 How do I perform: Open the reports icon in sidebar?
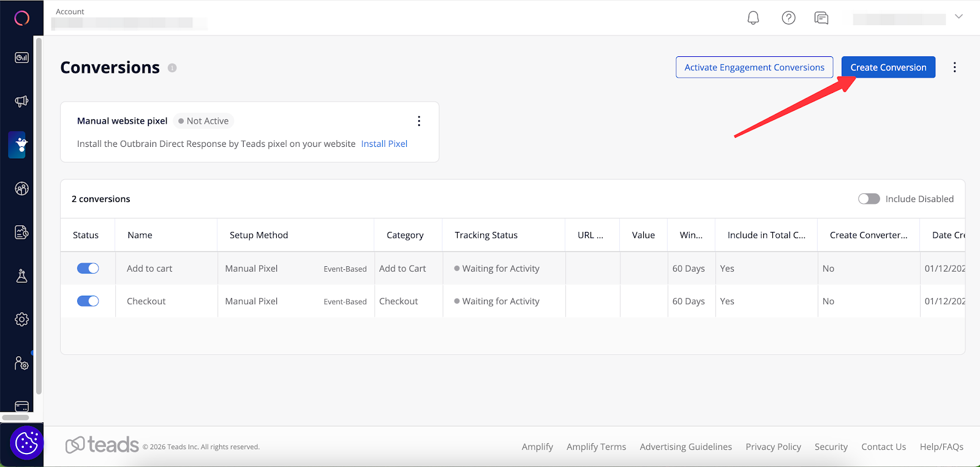21,233
